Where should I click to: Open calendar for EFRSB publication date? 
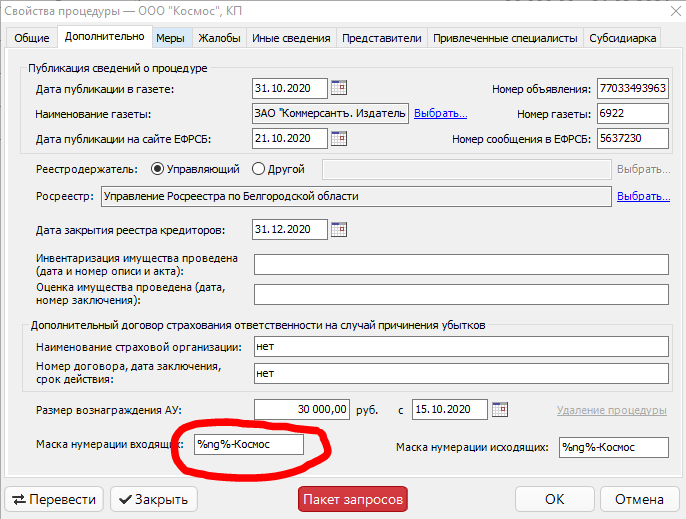tap(338, 137)
